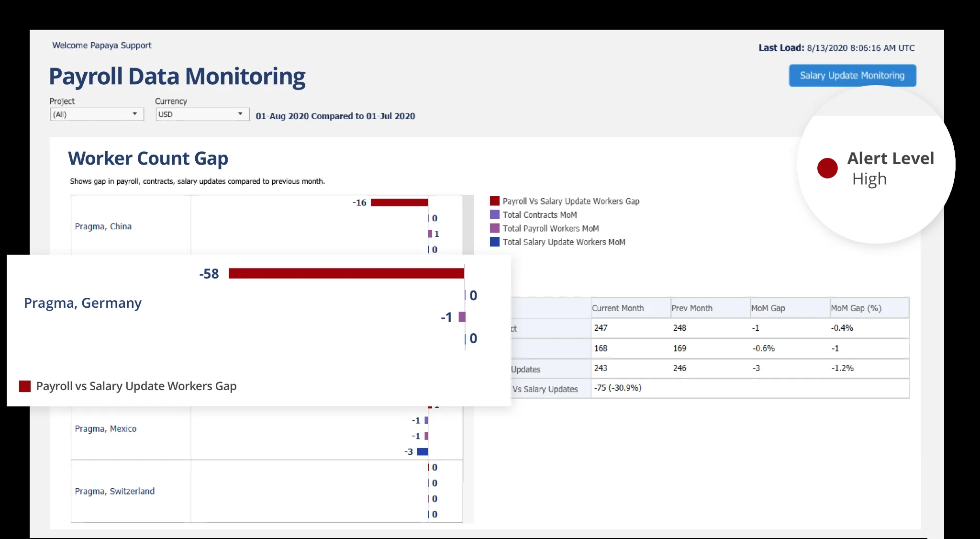Click the -58 red bar for Pragma, Germany
The height and width of the screenshot is (539, 980).
346,273
